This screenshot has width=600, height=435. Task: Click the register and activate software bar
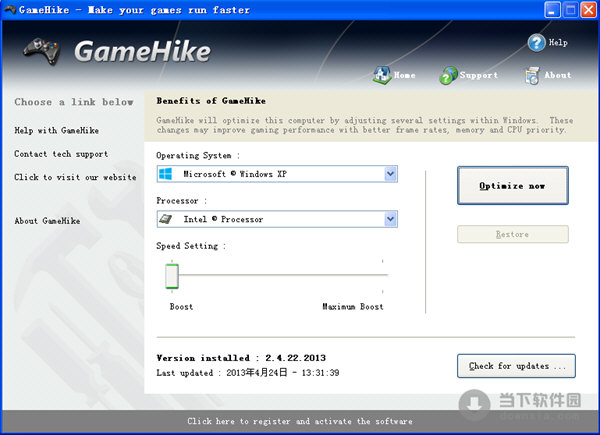click(300, 421)
